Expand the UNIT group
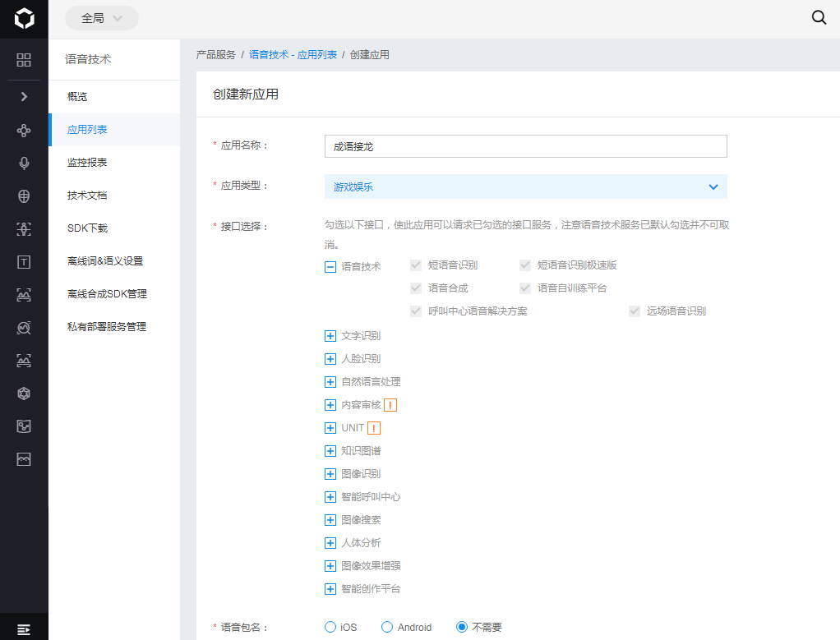The height and width of the screenshot is (640, 840). click(330, 429)
